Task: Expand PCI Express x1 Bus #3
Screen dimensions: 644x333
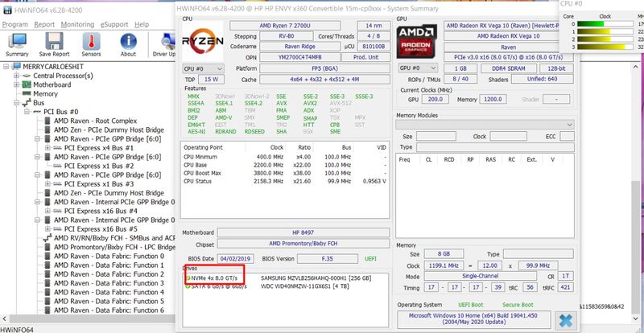Action: click(x=47, y=184)
